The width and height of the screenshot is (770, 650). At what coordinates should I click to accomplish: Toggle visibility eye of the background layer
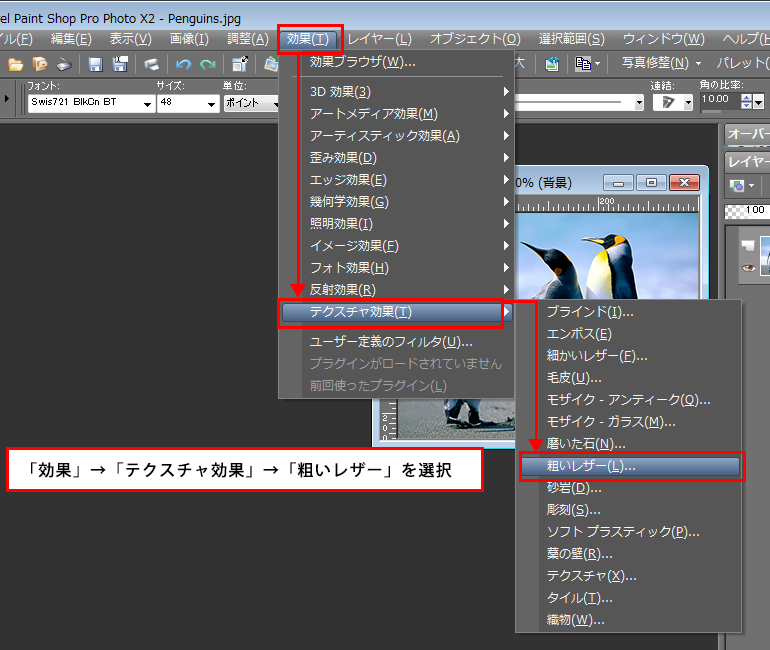pos(748,268)
